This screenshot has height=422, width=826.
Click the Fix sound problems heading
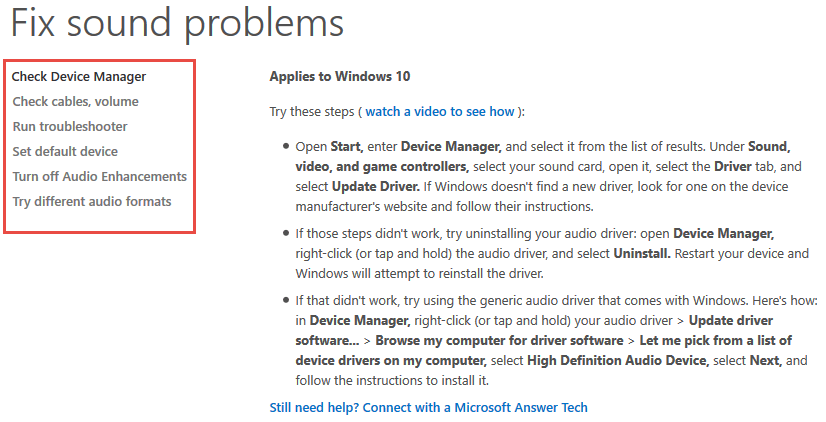pos(178,23)
